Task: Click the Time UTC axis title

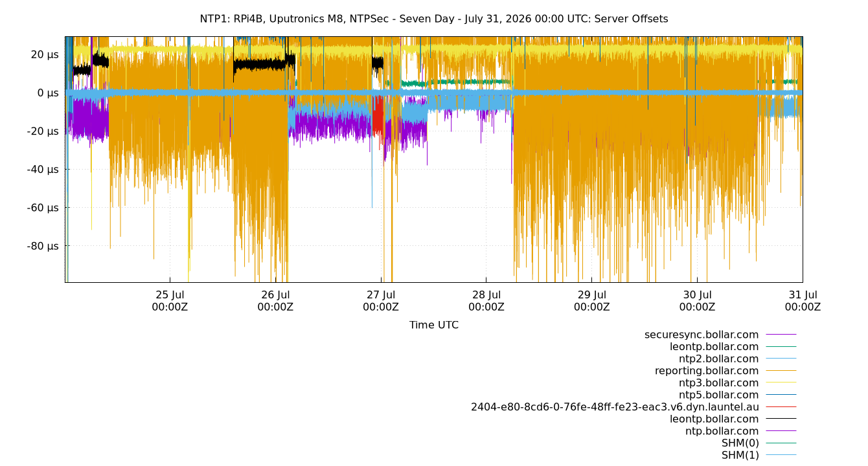Action: [434, 325]
